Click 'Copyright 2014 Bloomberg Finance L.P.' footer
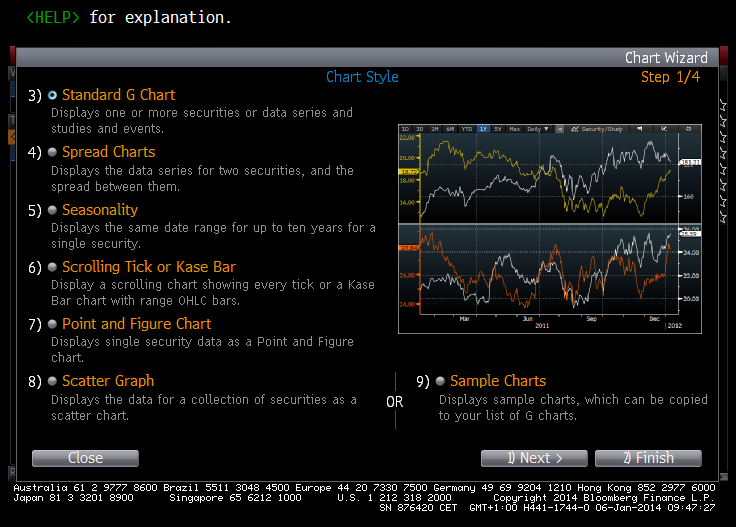 604,497
